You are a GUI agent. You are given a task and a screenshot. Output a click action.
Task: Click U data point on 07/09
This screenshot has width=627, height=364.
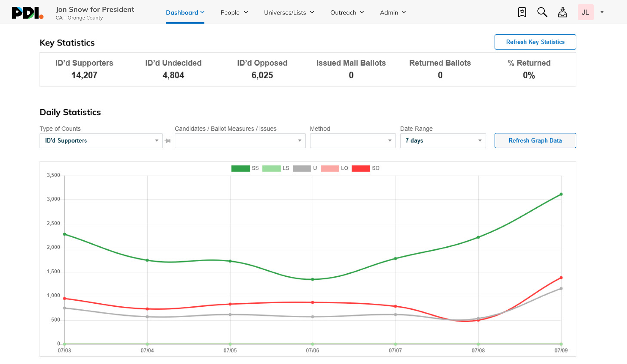coord(561,289)
